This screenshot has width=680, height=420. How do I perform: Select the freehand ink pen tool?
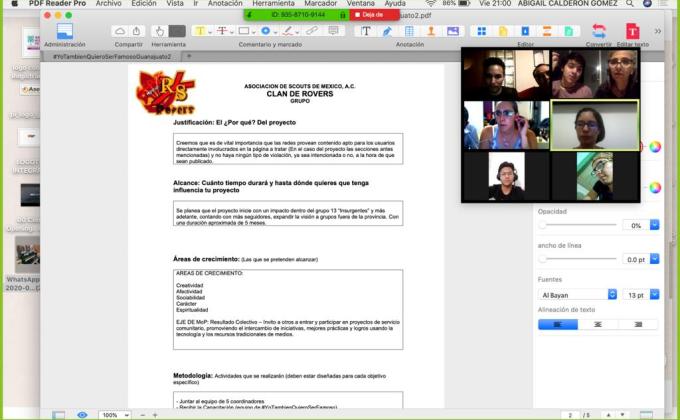pos(288,31)
